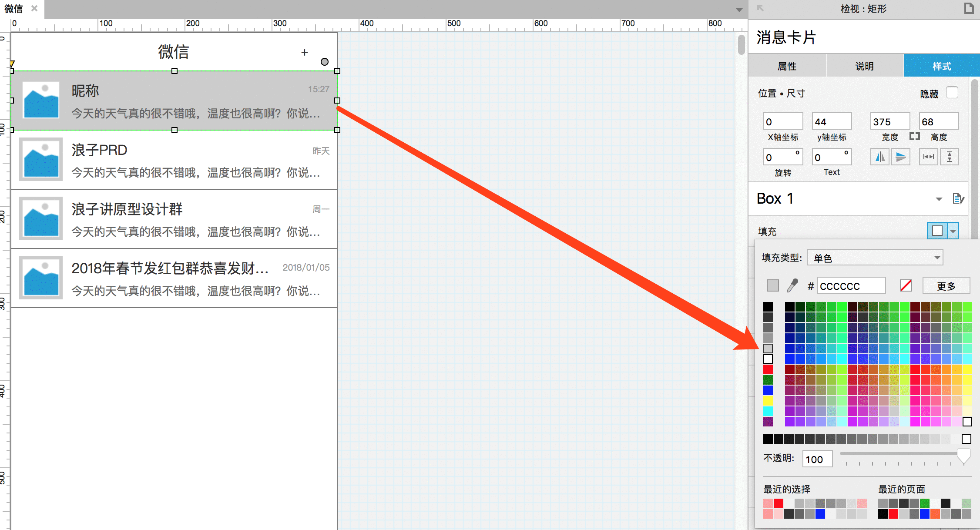
Task: Open the style edit icon beside Box 1
Action: [958, 199]
